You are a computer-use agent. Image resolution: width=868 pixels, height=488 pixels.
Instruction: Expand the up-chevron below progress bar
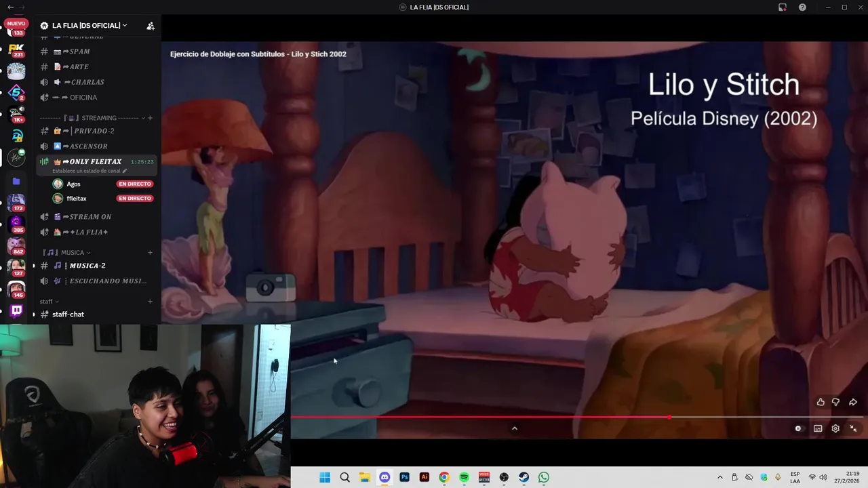coord(514,428)
